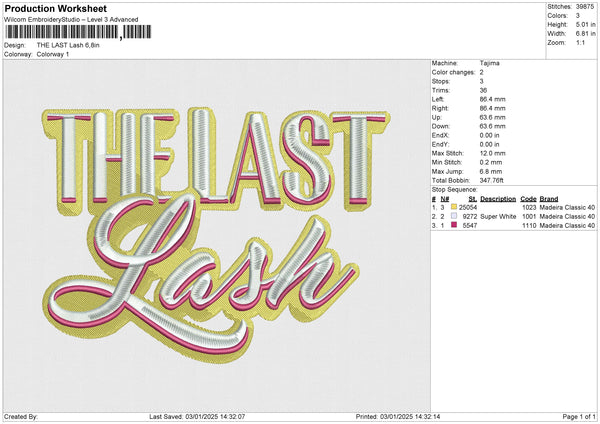Click the Created By label in the footer

point(21,417)
